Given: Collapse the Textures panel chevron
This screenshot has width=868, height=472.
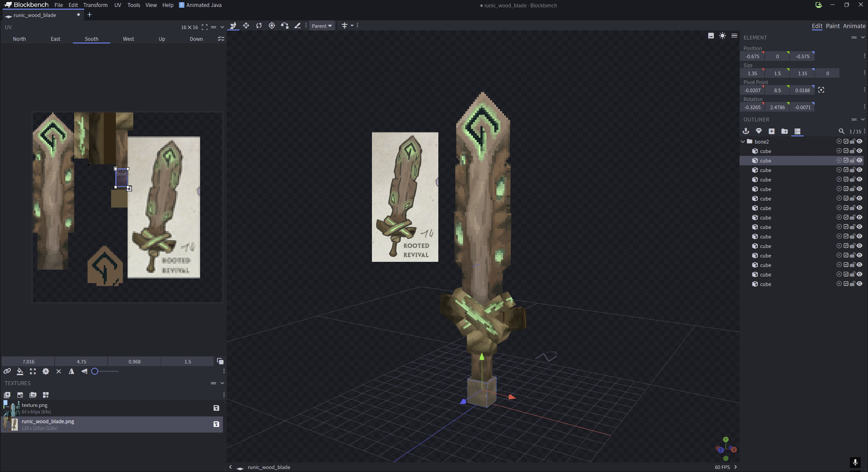Looking at the screenshot, I should click(222, 383).
